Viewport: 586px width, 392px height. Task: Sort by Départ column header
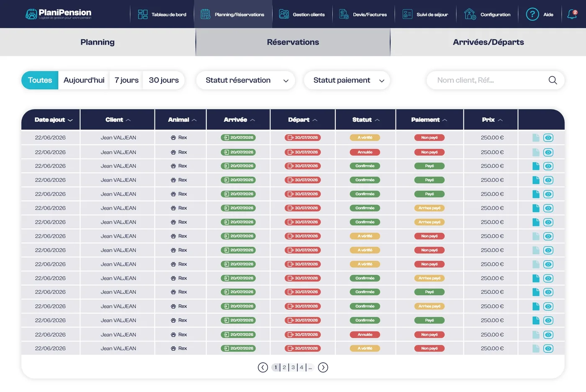303,120
